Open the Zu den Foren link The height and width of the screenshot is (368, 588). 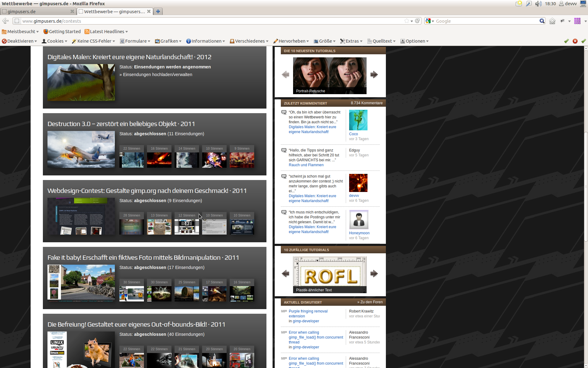pyautogui.click(x=370, y=302)
